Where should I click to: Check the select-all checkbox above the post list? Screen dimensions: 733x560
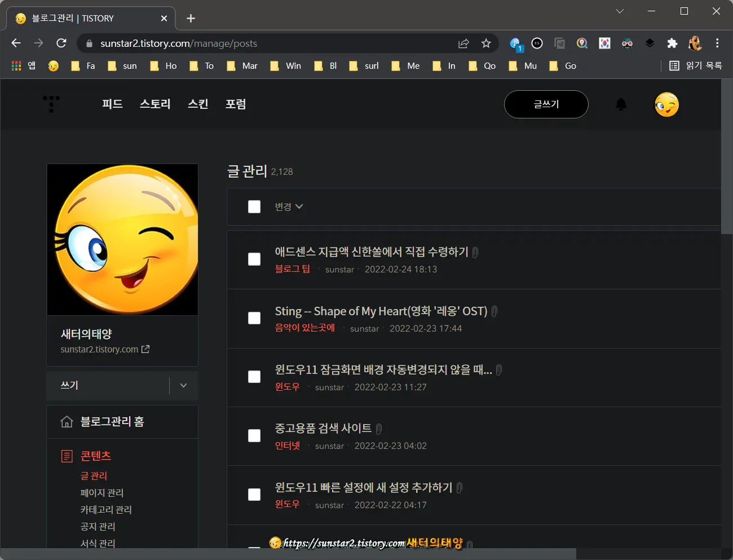point(254,206)
